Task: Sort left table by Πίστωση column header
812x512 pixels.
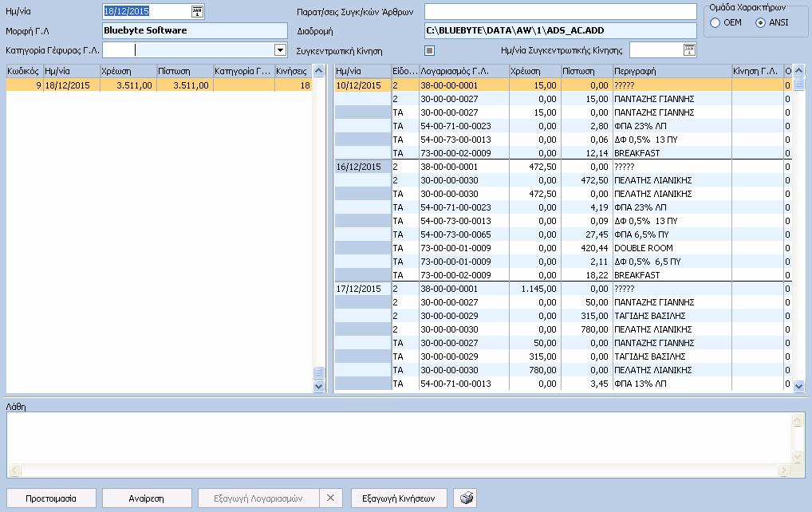Action: pyautogui.click(x=185, y=71)
